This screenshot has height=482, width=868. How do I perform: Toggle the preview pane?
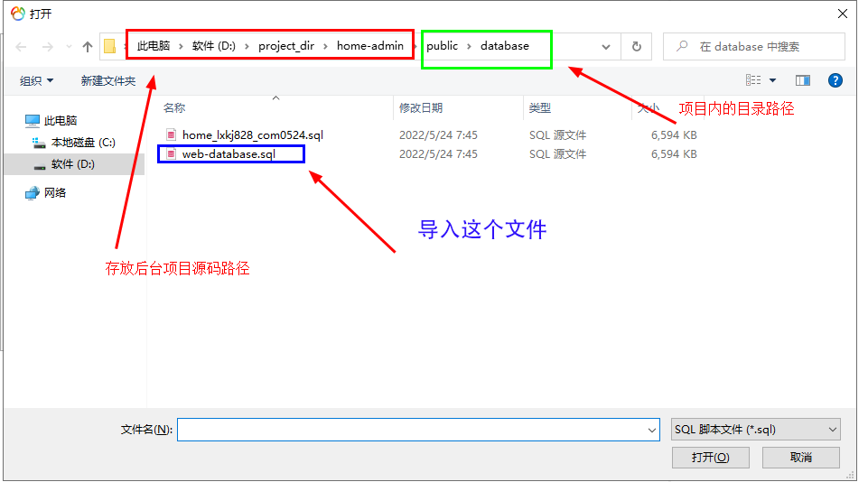tap(803, 81)
